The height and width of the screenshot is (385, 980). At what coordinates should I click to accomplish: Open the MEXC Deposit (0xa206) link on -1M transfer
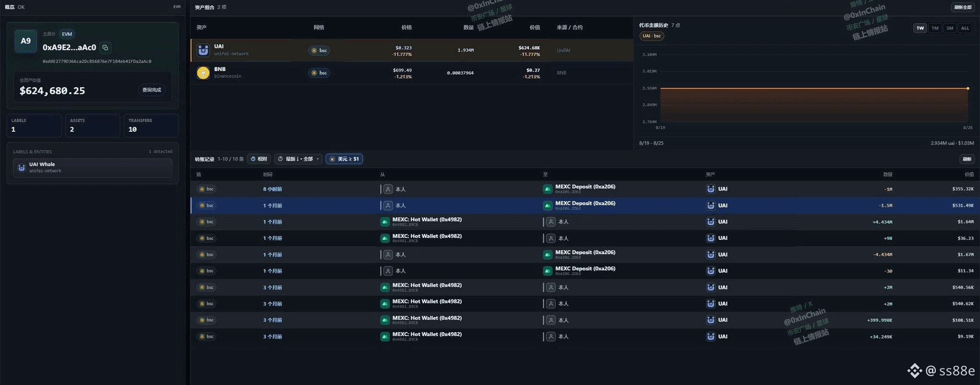click(585, 187)
